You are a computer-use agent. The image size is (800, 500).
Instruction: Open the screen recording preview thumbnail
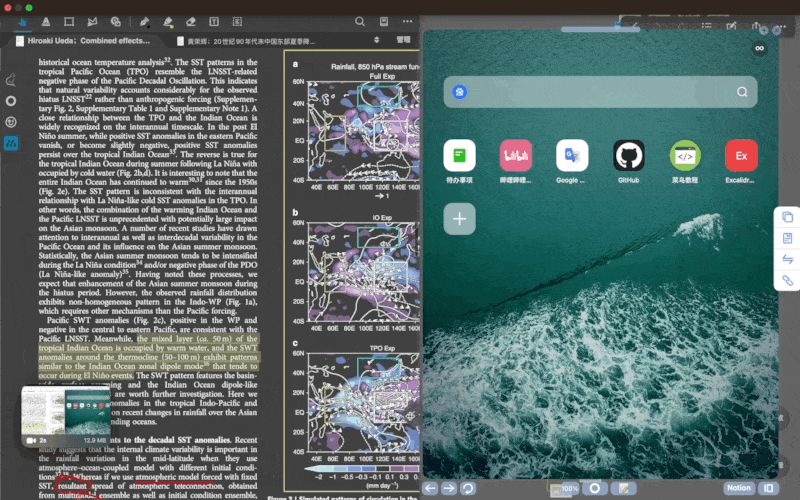[x=66, y=415]
